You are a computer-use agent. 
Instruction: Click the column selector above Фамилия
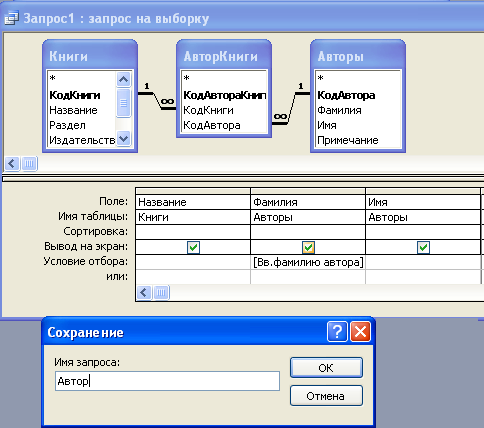click(308, 191)
